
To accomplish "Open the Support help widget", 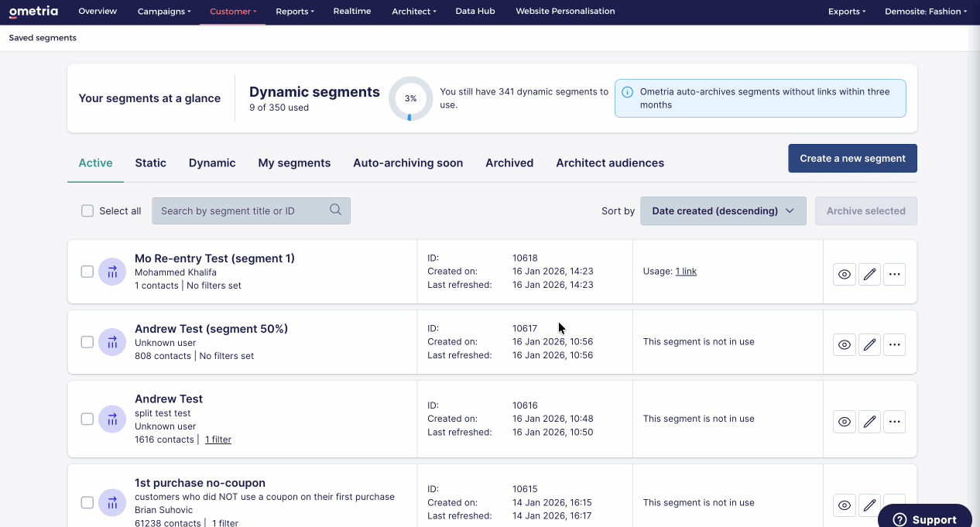I will tap(925, 518).
